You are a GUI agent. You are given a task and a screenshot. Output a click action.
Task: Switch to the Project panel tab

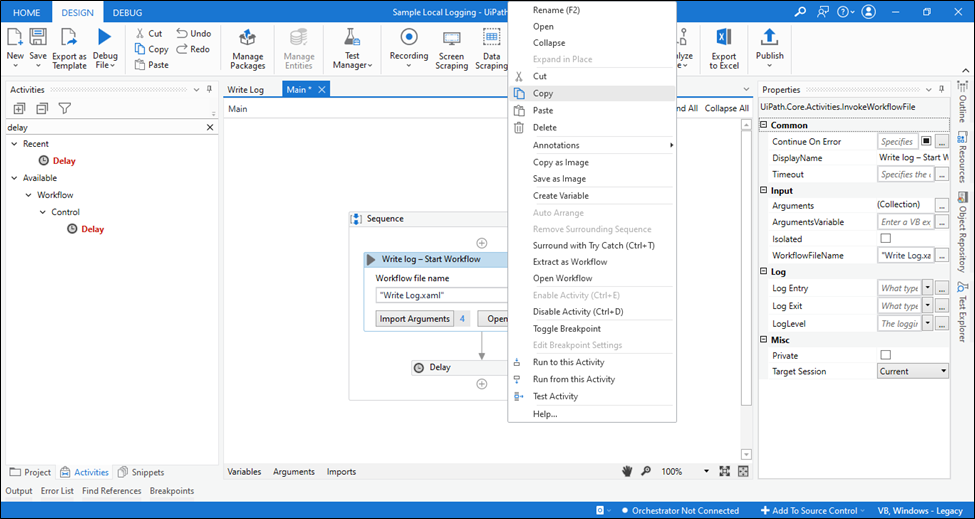pyautogui.click(x=30, y=472)
